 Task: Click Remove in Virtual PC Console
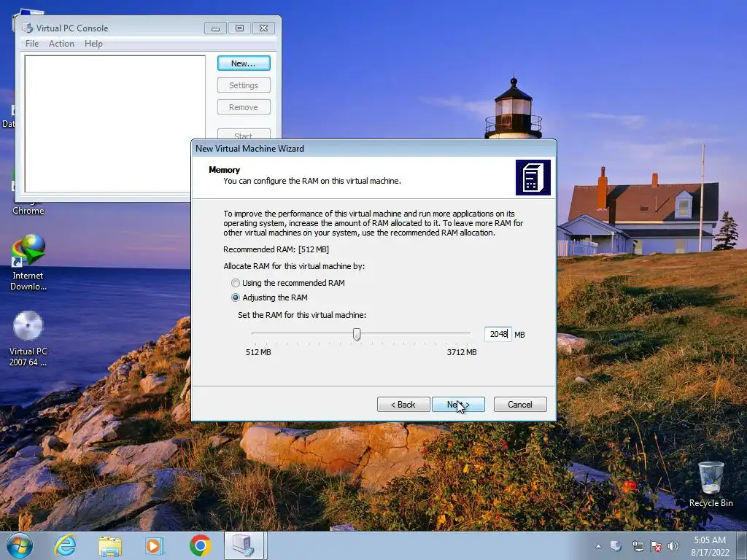point(244,107)
